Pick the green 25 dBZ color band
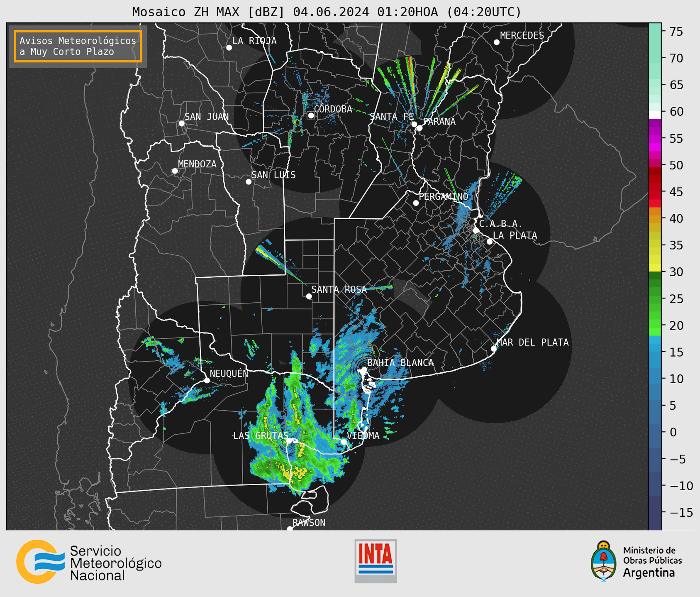The image size is (700, 597). tap(655, 299)
